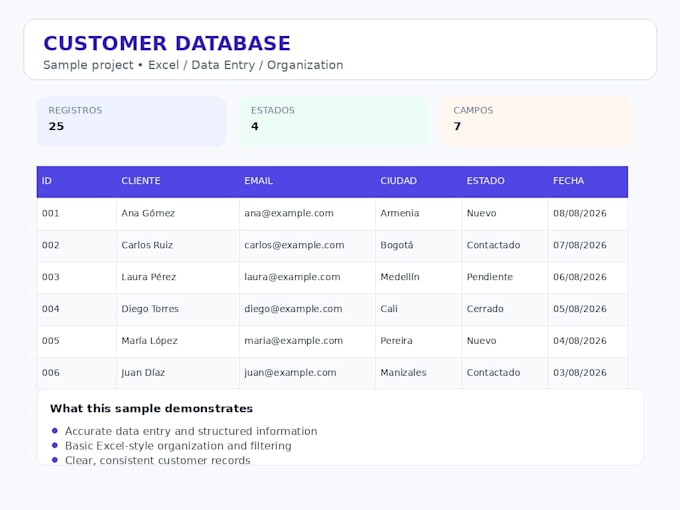Select the CAMPOS summary card
The height and width of the screenshot is (510, 680).
pyautogui.click(x=536, y=121)
